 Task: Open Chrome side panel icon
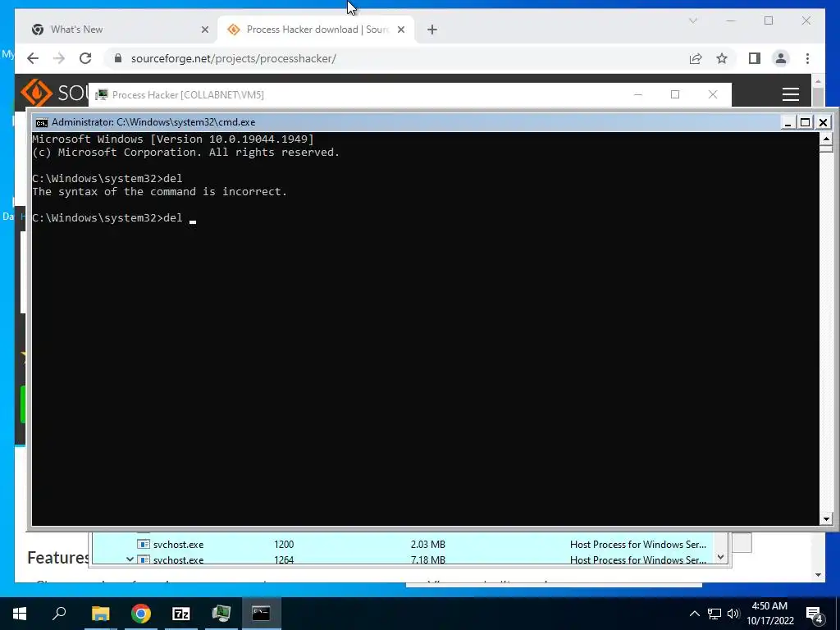click(755, 58)
